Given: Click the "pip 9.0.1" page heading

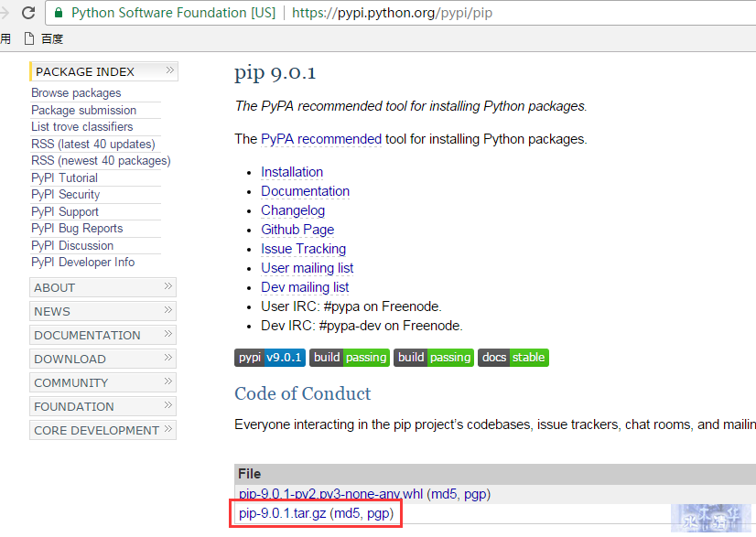Looking at the screenshot, I should point(275,73).
